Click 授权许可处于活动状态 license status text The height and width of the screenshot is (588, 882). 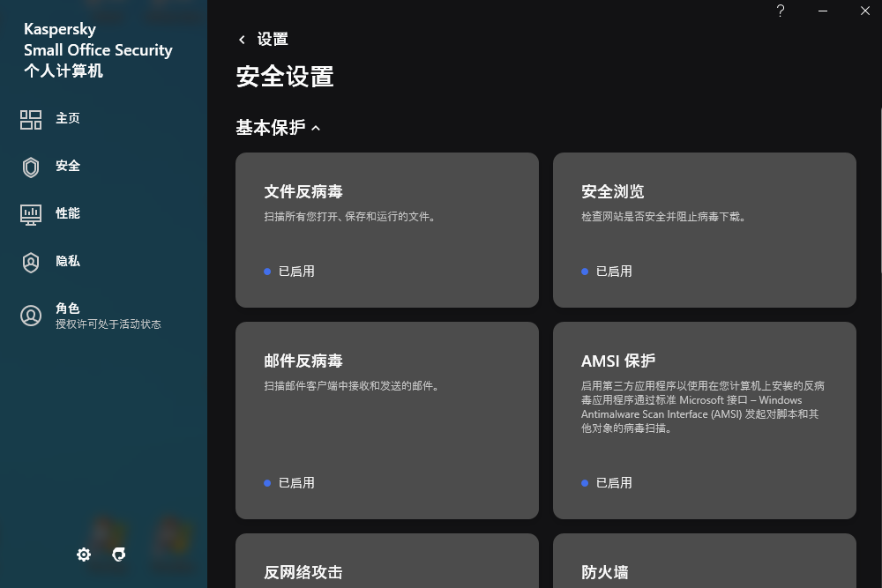tap(108, 324)
